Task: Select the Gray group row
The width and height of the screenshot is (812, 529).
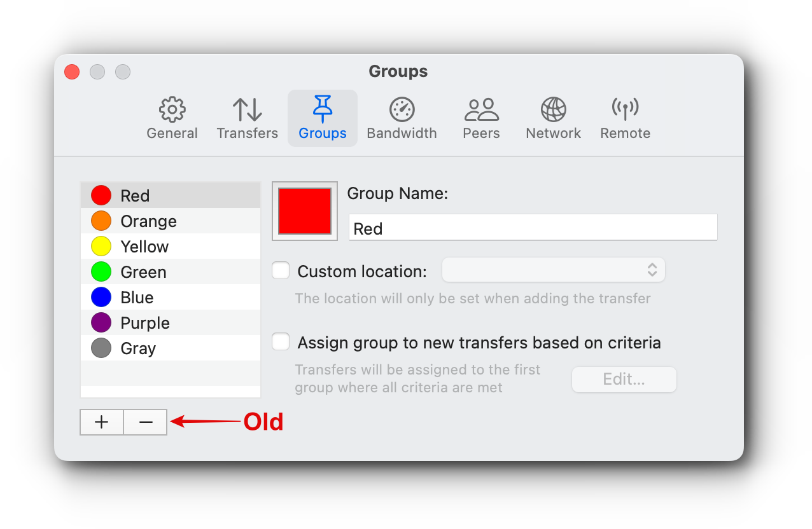Action: pos(171,348)
